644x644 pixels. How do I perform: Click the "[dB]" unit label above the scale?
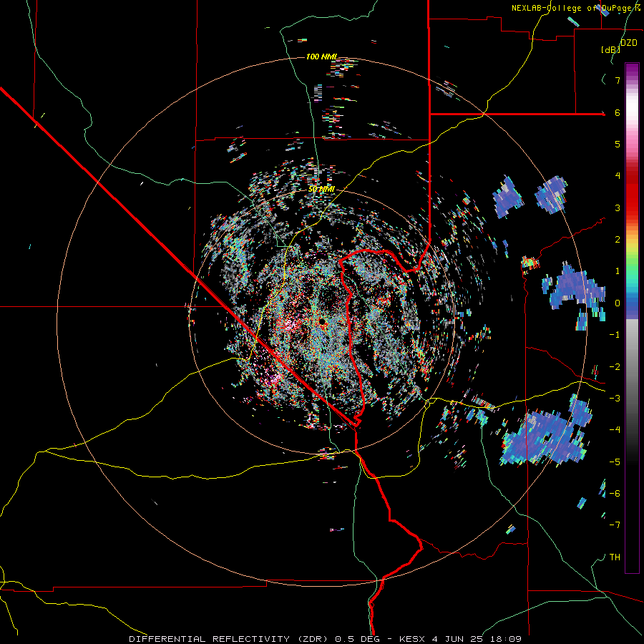click(x=610, y=49)
